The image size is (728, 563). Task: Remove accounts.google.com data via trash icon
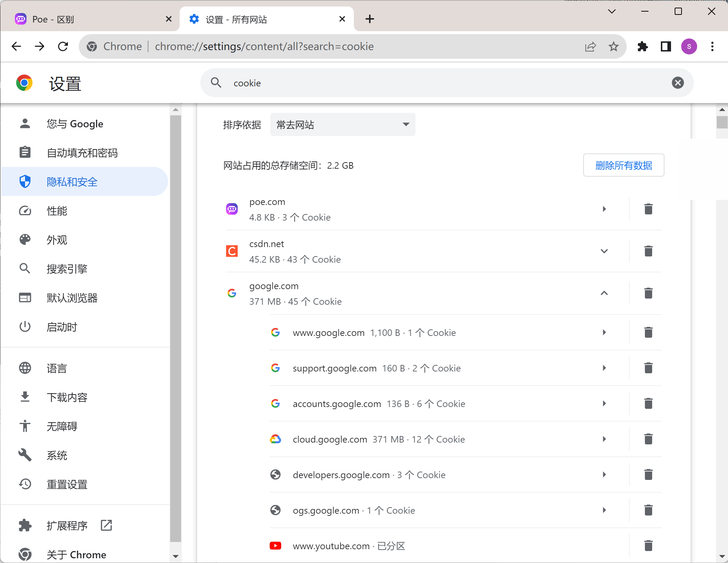tap(648, 403)
